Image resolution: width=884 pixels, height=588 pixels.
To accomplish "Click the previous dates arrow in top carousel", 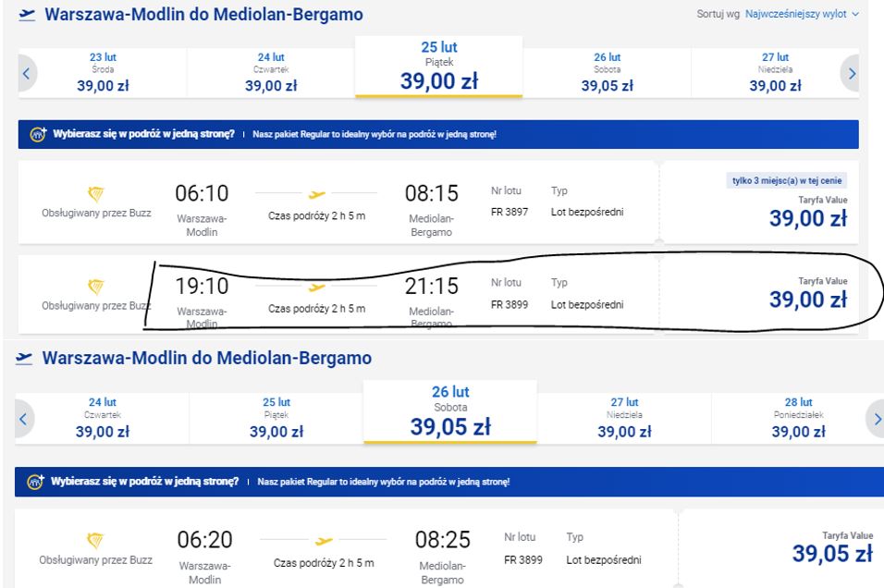I will point(27,73).
